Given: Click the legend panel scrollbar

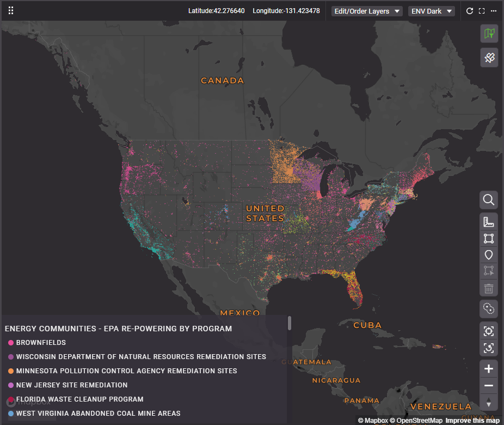Looking at the screenshot, I should click(x=290, y=323).
